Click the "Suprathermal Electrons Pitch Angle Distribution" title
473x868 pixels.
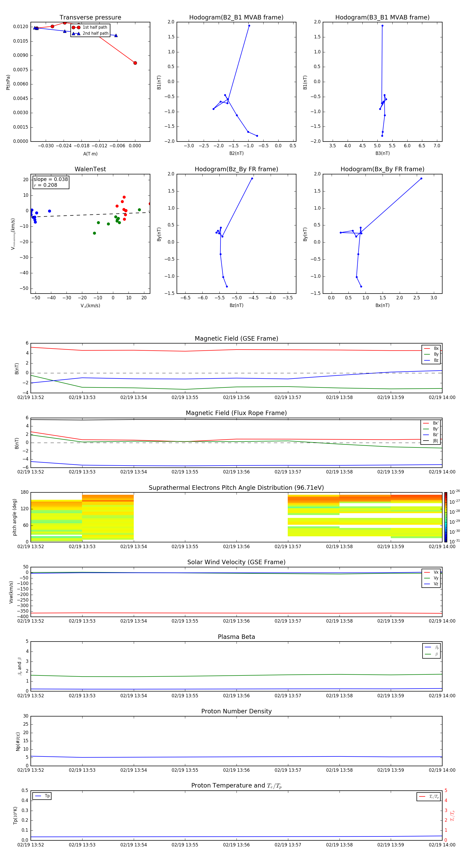click(x=236, y=488)
